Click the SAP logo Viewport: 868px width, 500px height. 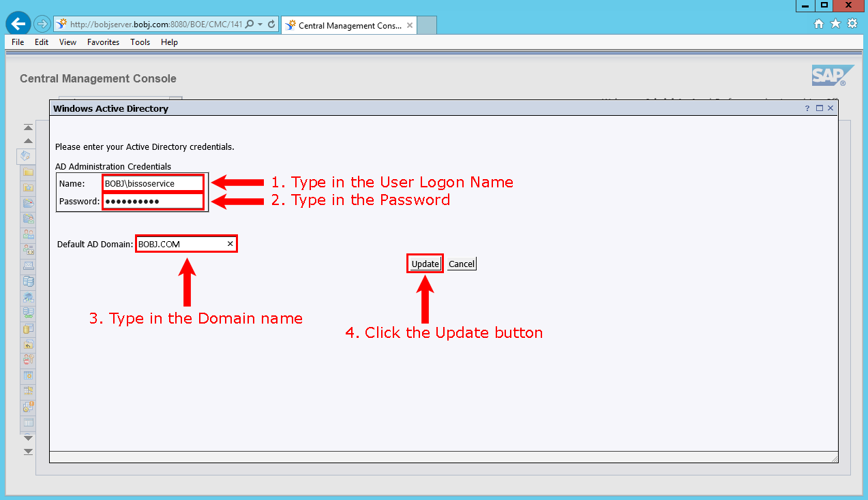click(833, 76)
